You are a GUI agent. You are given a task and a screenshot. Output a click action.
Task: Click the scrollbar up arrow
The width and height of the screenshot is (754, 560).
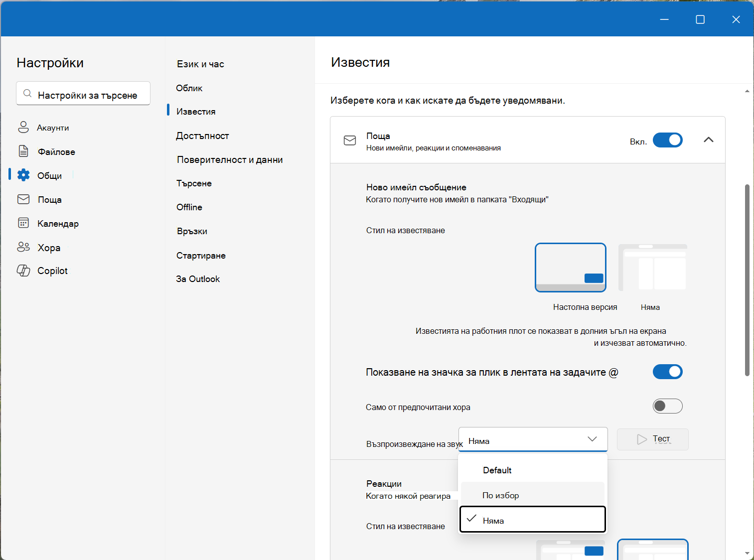coord(747,91)
